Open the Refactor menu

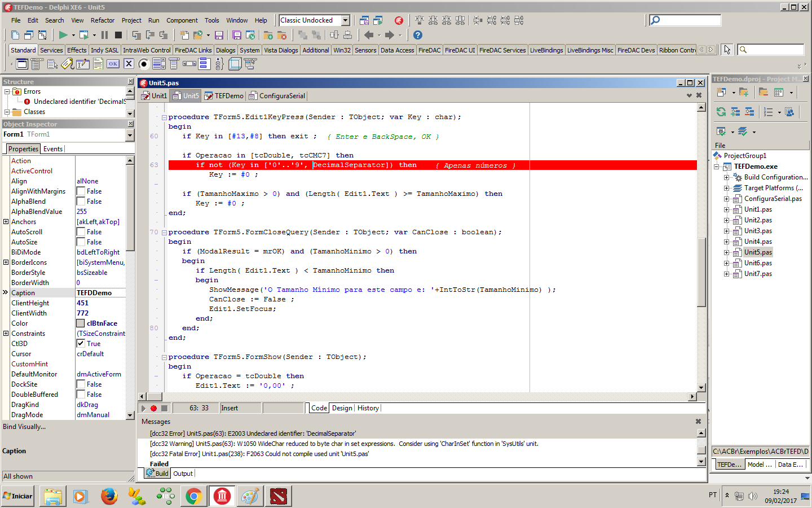point(103,20)
